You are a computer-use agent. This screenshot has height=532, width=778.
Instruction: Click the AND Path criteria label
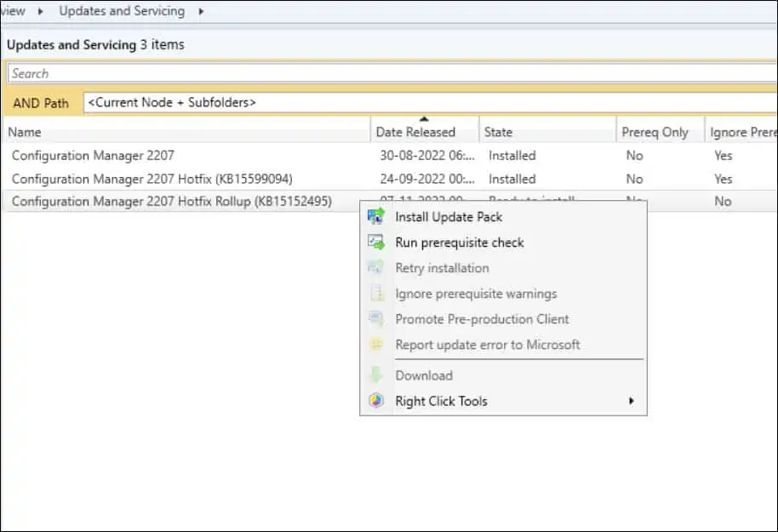[41, 103]
